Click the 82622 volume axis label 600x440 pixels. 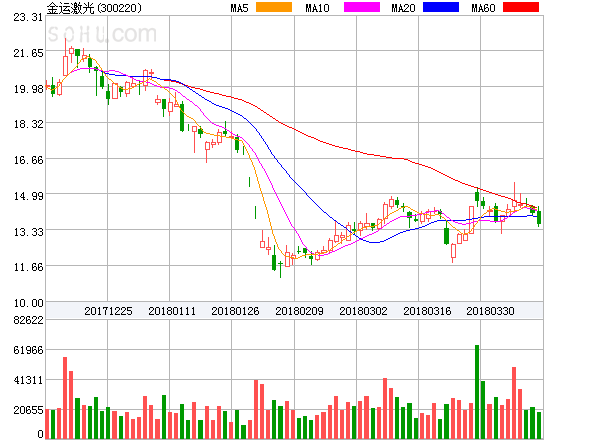[x=28, y=320]
